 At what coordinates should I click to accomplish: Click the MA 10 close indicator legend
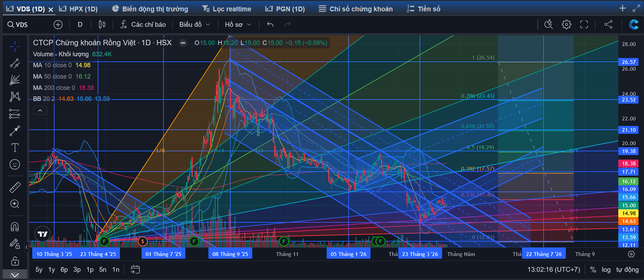coord(62,65)
